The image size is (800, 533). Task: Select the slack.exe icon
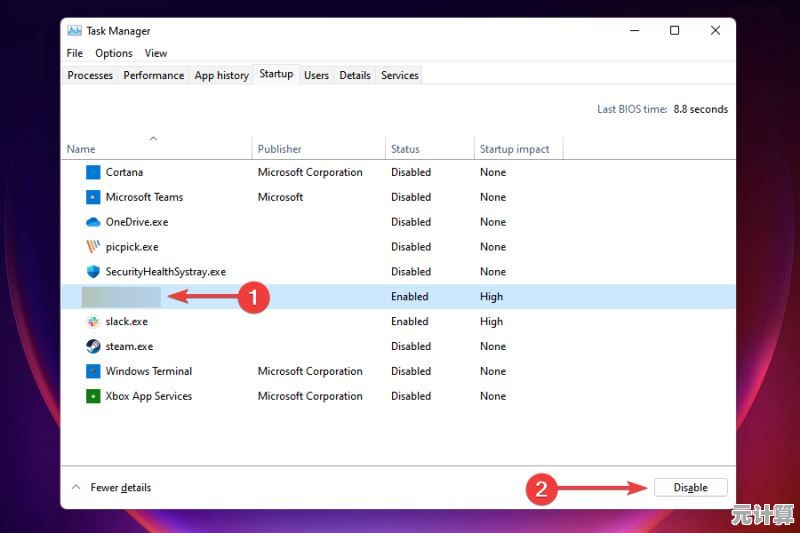(x=93, y=322)
